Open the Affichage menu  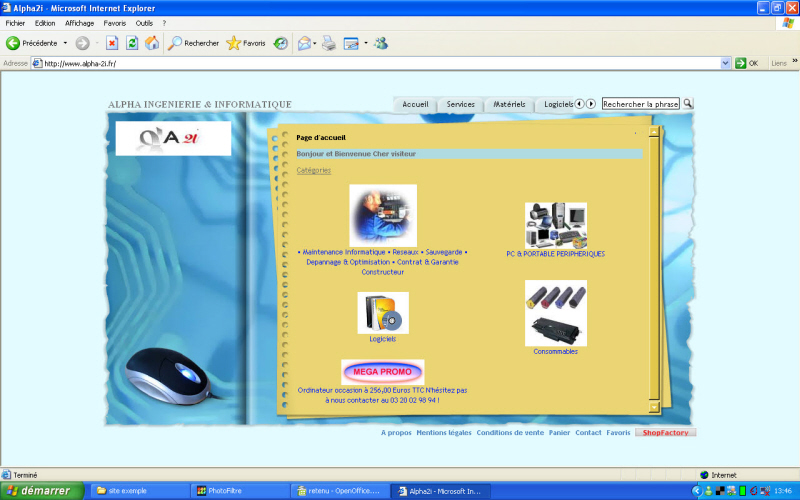(79, 22)
